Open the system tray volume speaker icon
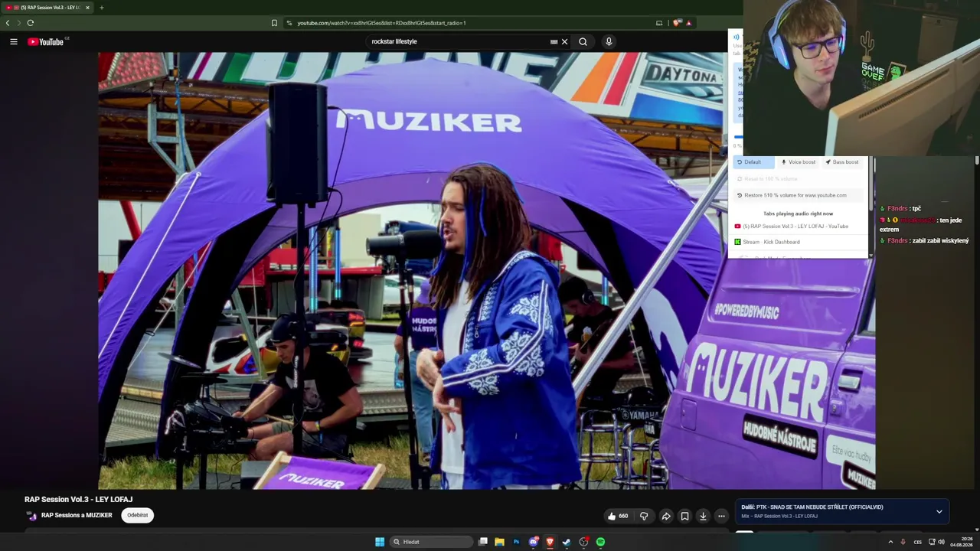 [x=941, y=542]
